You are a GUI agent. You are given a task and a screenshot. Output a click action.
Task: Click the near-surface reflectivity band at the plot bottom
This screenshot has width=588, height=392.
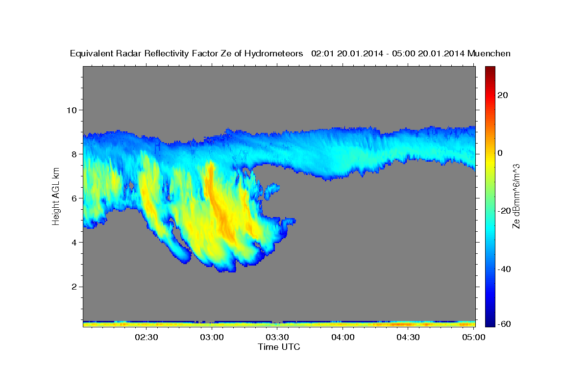279,323
